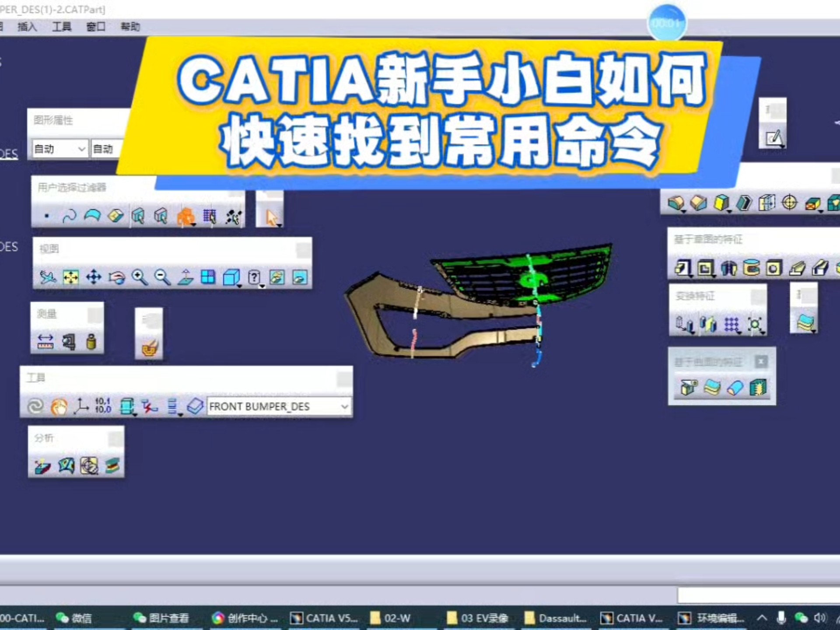This screenshot has width=840, height=630.
Task: Click the Zoom In magnifier
Action: 140,277
